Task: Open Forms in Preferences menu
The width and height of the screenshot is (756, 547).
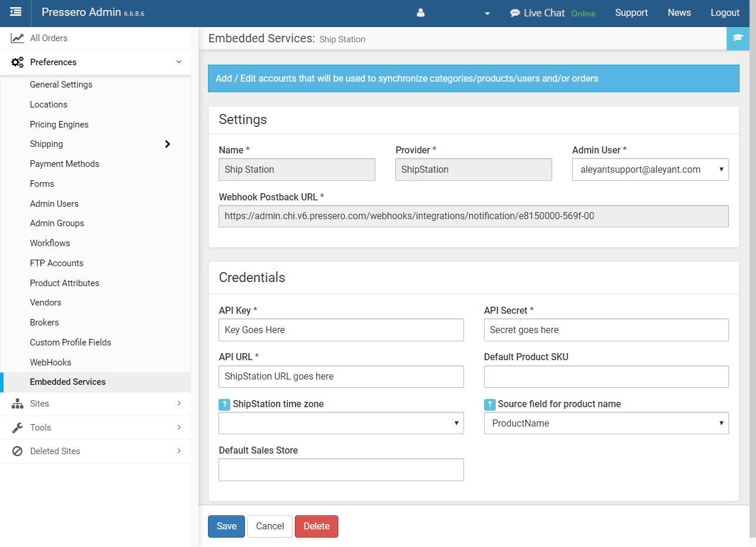Action: pos(42,184)
